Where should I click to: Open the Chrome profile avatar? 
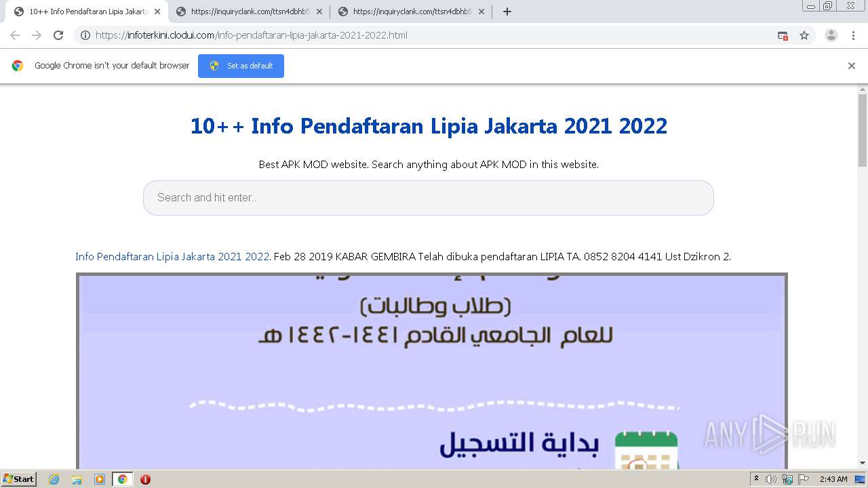tap(831, 35)
